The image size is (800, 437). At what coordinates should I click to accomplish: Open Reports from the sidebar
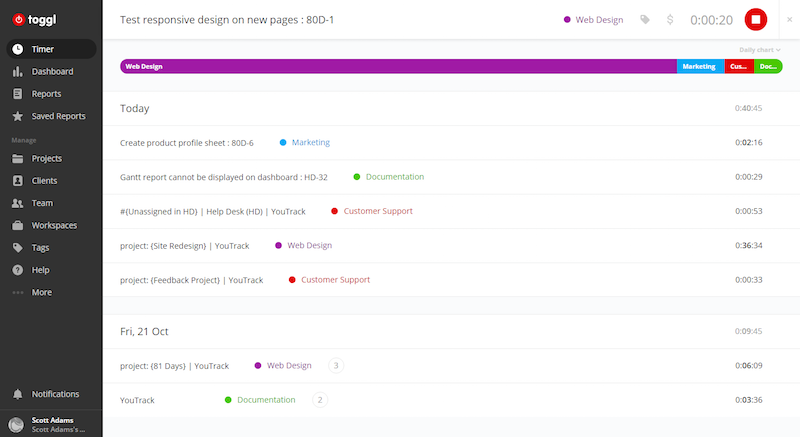[46, 94]
